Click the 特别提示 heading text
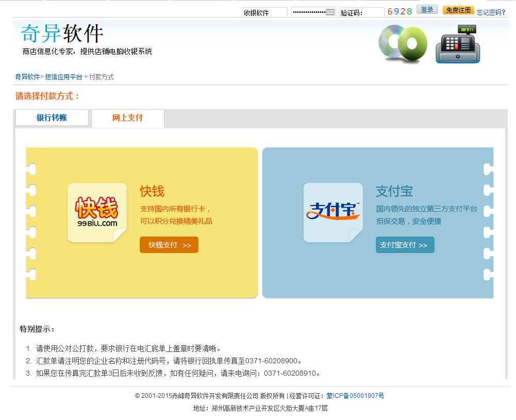516x420 pixels. pyautogui.click(x=37, y=329)
